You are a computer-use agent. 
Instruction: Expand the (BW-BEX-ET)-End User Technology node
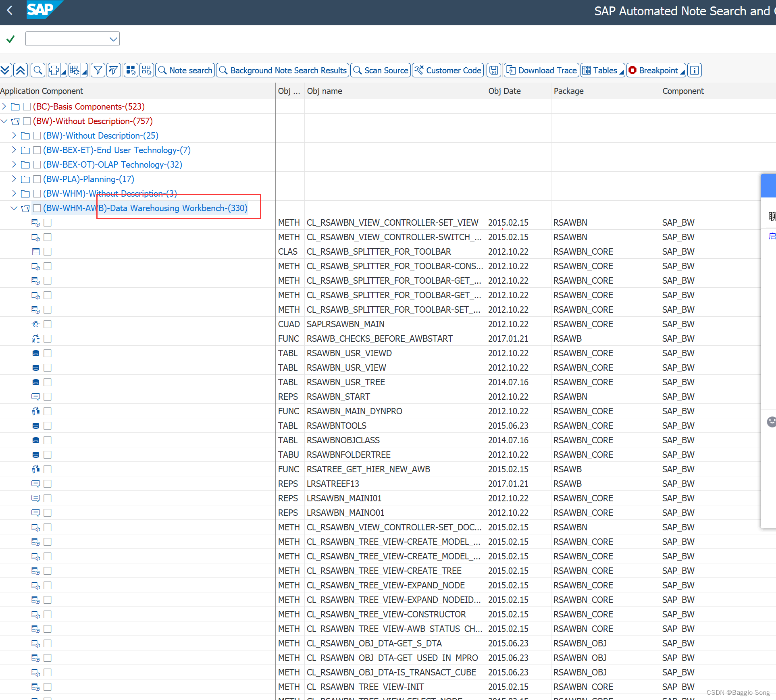[x=14, y=150]
